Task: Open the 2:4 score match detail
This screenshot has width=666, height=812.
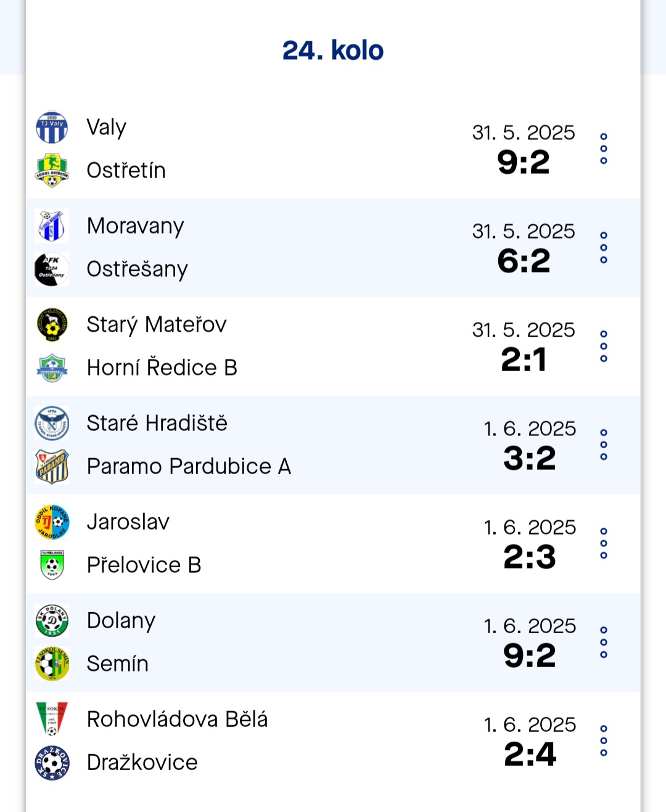Action: 530,754
